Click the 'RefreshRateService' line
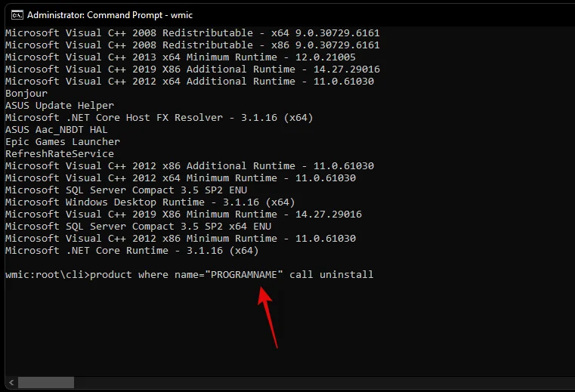This screenshot has height=392, width=575. tap(60, 154)
